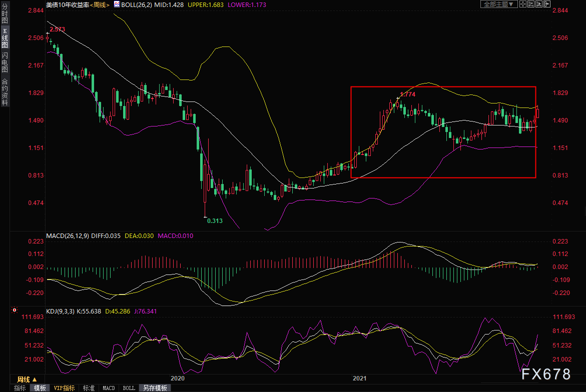The width and height of the screenshot is (586, 392).
Task: Click the VIP指标 button
Action: 64,388
